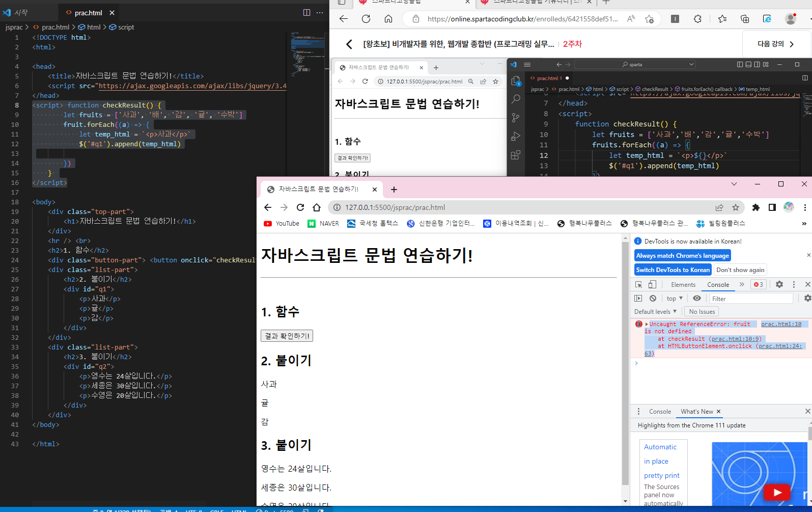The width and height of the screenshot is (812, 512).
Task: Split the VS Code editor right
Action: [306, 12]
